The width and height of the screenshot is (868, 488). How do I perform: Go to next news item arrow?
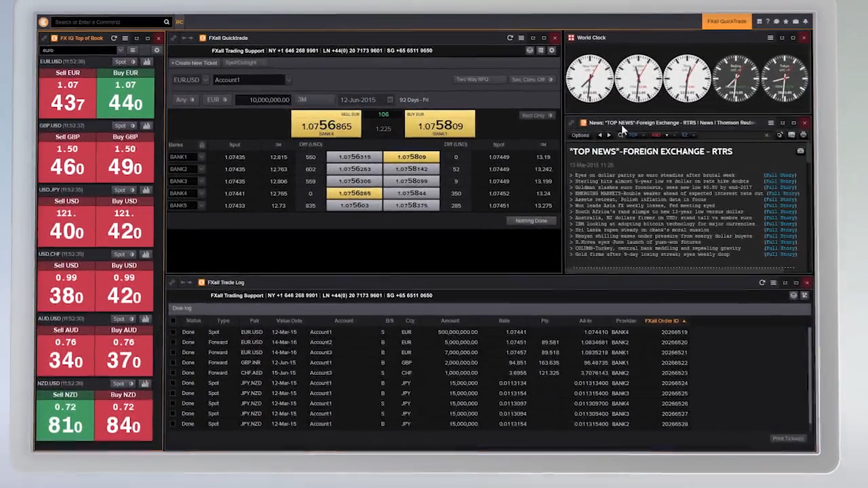(608, 135)
